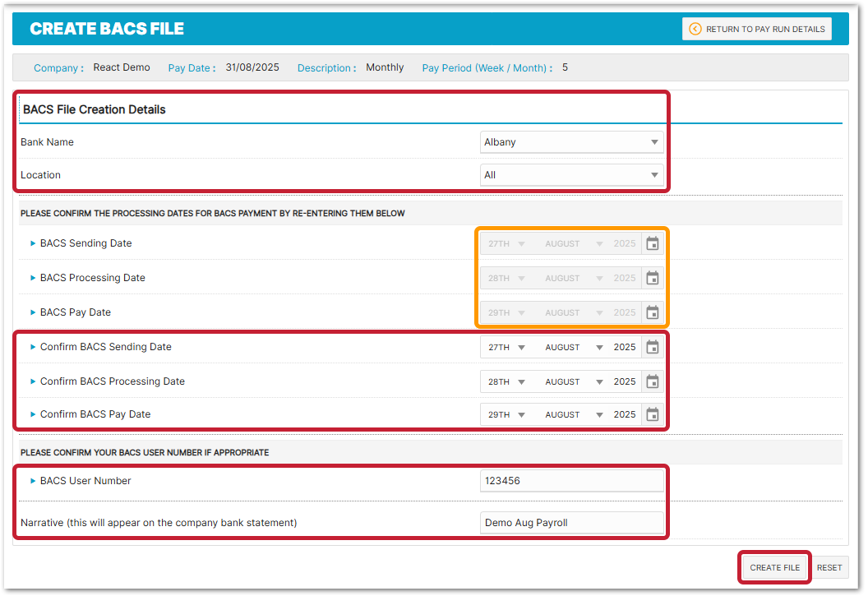Change day in Confirm BACS Pay Date
This screenshot has height=596, width=868.
pyautogui.click(x=506, y=414)
